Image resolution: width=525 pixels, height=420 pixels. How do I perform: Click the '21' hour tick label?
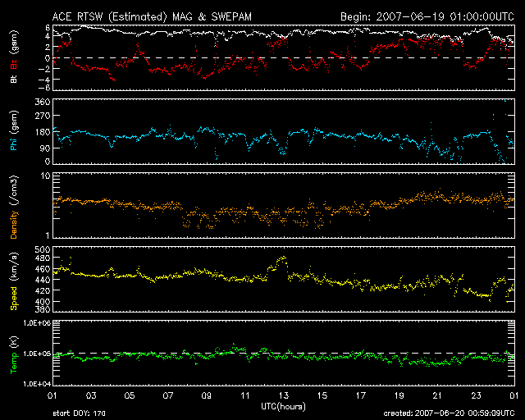[x=437, y=396]
